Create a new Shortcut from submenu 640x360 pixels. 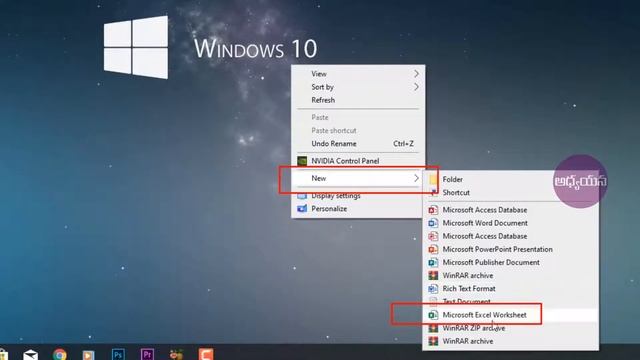pos(511,192)
